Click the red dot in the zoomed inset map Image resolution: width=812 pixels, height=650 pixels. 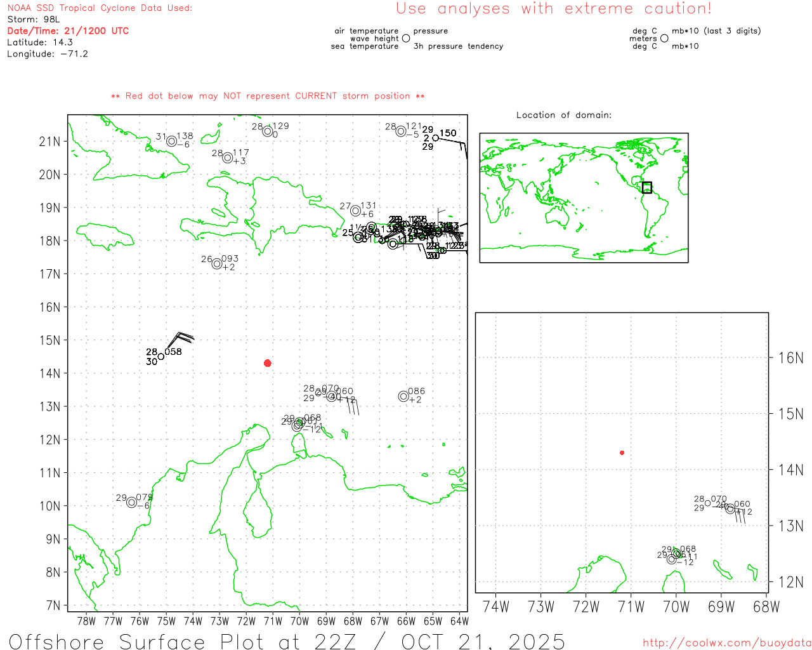tap(622, 453)
